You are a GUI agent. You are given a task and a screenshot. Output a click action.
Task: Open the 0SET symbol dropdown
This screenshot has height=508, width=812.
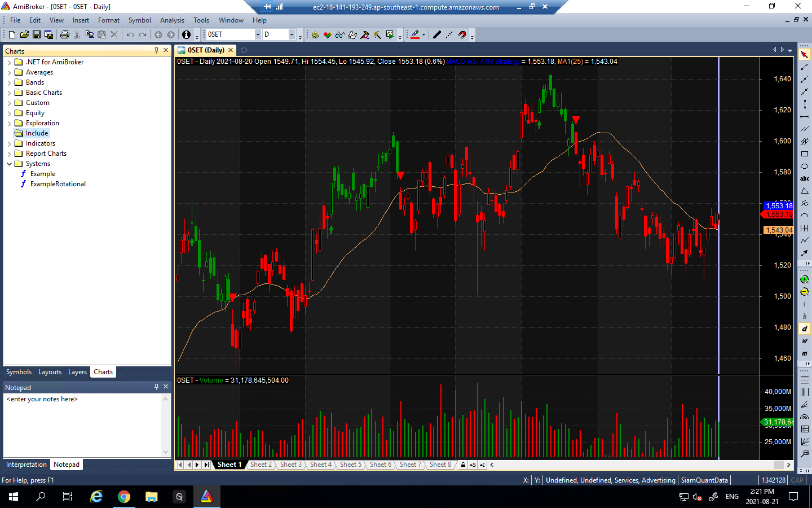pos(258,35)
